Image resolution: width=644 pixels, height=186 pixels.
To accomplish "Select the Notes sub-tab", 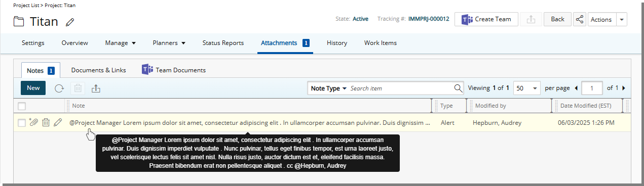I will (41, 70).
